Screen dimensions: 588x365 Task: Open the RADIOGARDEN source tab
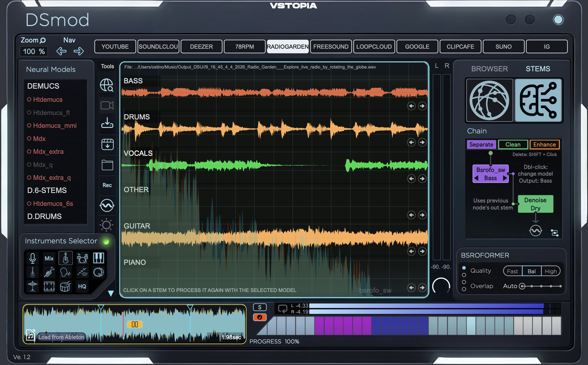click(x=288, y=47)
